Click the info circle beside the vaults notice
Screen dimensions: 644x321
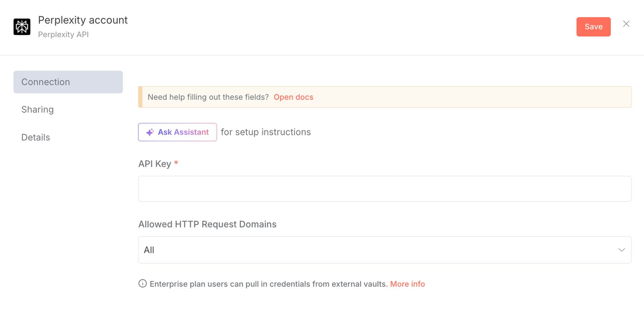tap(142, 284)
